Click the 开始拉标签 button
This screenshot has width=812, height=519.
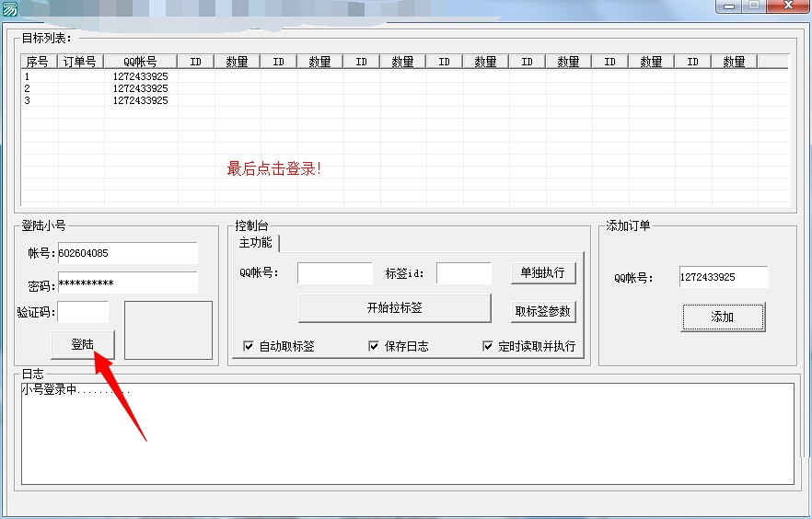pos(395,308)
